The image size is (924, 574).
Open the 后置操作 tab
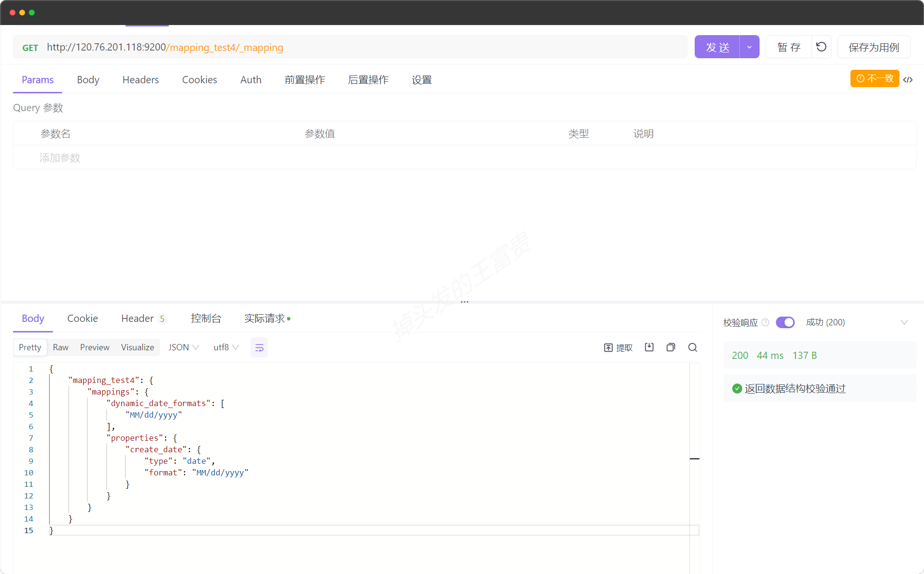[368, 80]
